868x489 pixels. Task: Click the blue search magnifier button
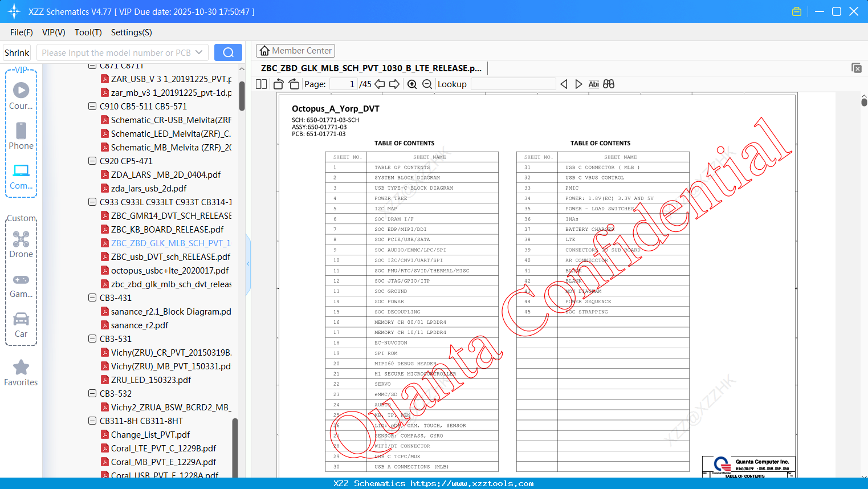point(228,52)
